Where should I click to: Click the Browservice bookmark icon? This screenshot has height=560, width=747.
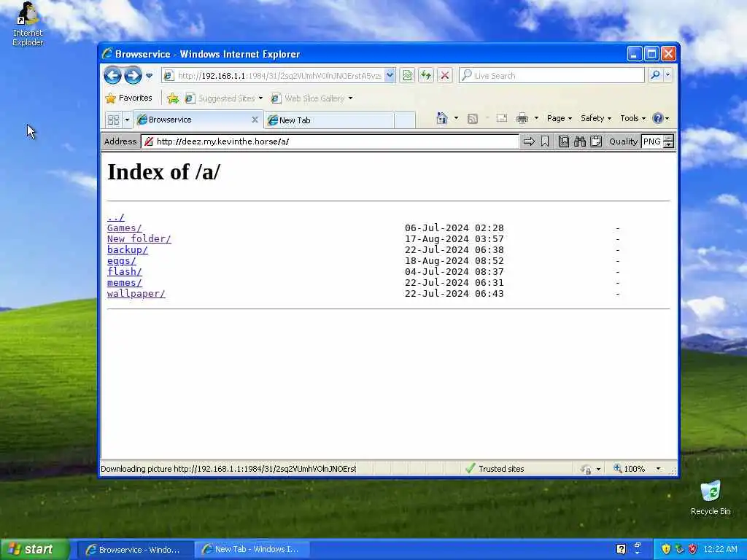[545, 141]
